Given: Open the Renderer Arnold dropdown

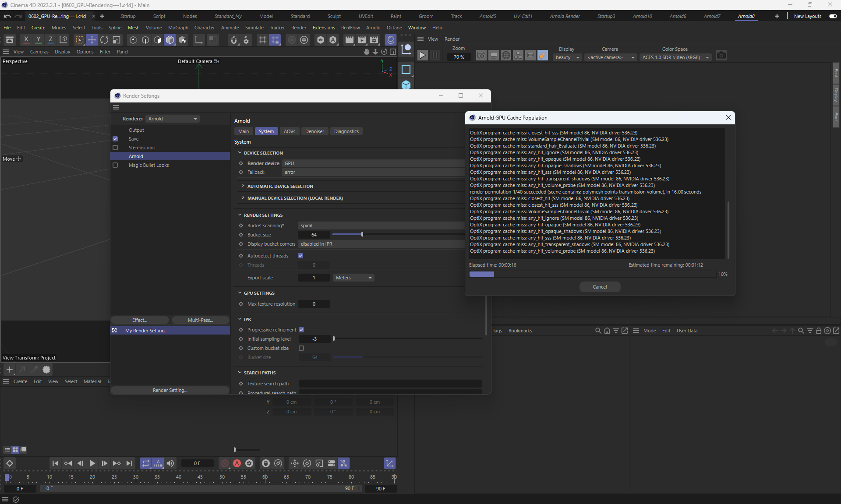Looking at the screenshot, I should 173,119.
